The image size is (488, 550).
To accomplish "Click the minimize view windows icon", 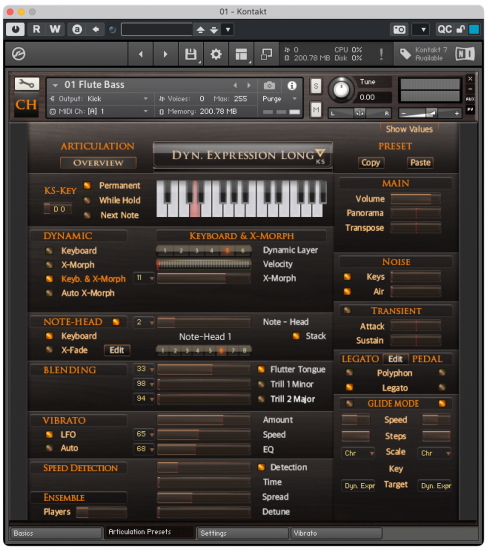I will pos(266,54).
